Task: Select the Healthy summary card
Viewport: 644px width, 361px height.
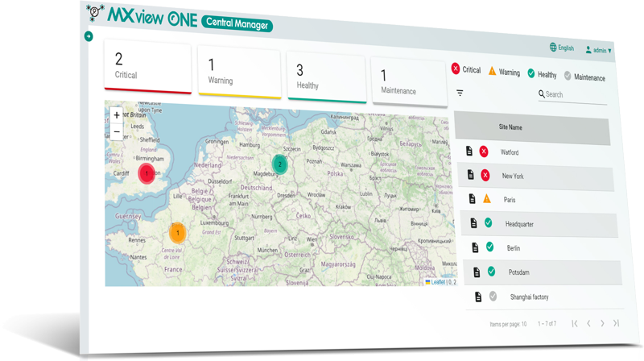Action: (327, 77)
